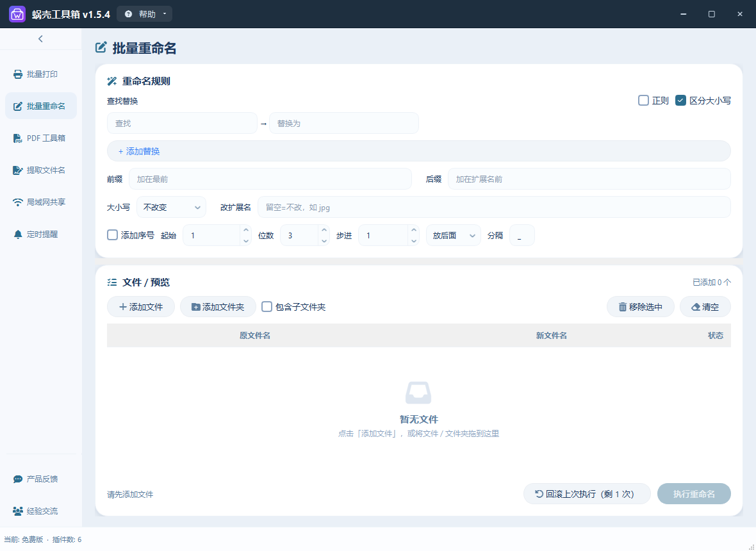This screenshot has width=756, height=551.
Task: Click the 查找 input field
Action: (182, 124)
